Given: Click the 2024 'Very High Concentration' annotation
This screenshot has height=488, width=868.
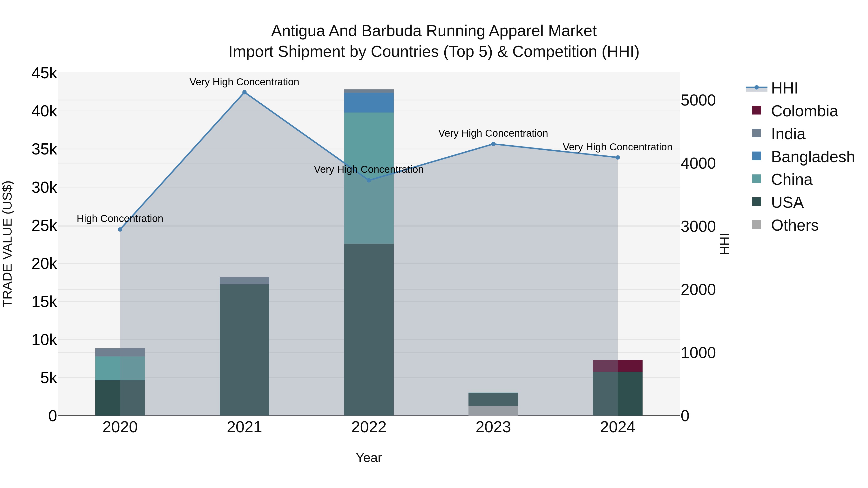Looking at the screenshot, I should click(x=617, y=147).
